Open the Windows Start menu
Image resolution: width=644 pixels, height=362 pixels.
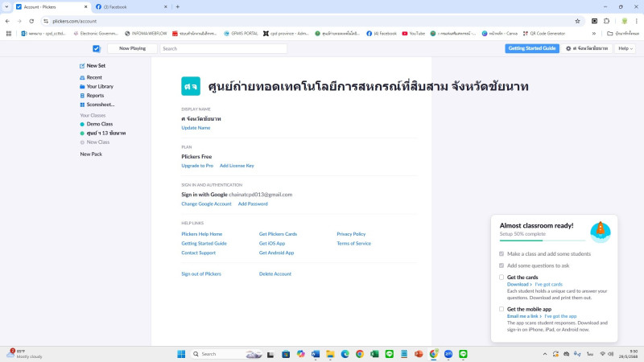[x=181, y=354]
